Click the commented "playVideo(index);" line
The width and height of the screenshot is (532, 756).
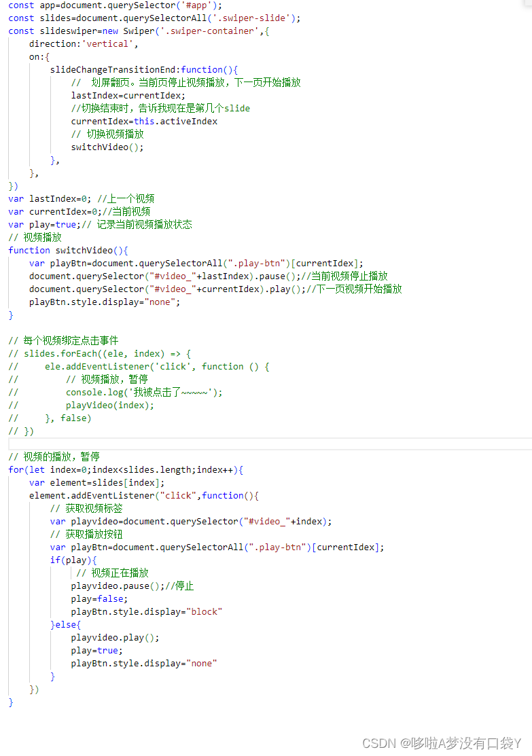point(81,406)
